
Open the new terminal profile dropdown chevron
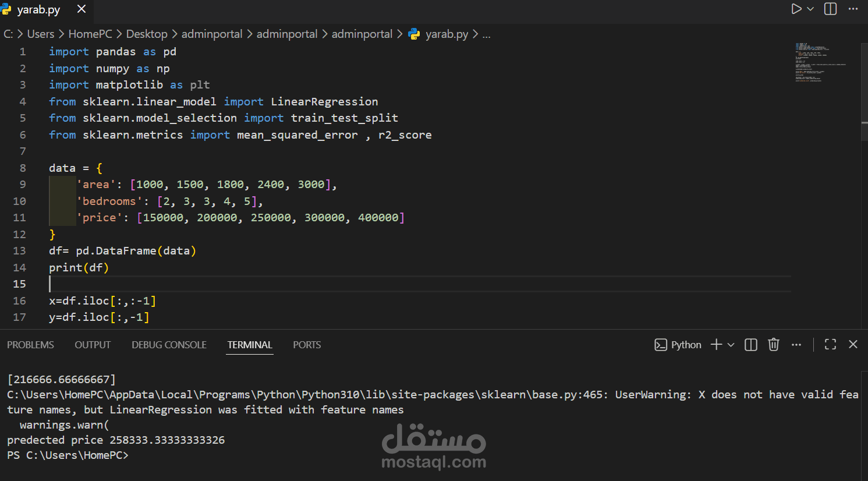coord(731,345)
